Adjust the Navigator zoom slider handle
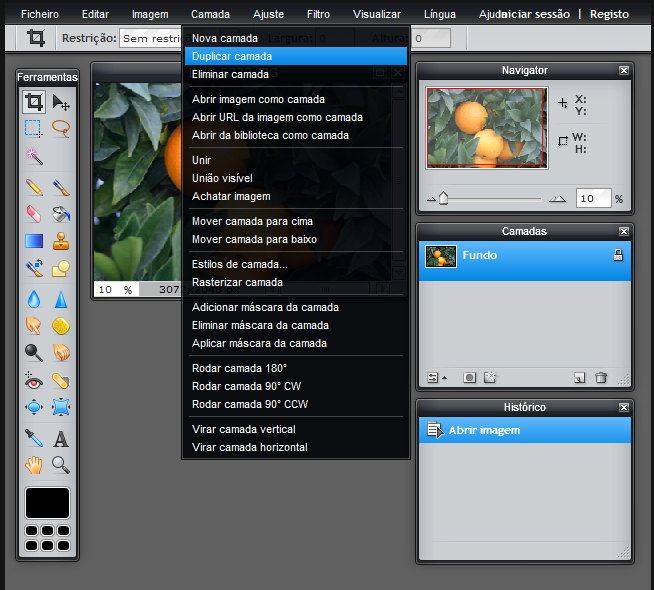Screen dimensions: 654x590 tap(443, 198)
